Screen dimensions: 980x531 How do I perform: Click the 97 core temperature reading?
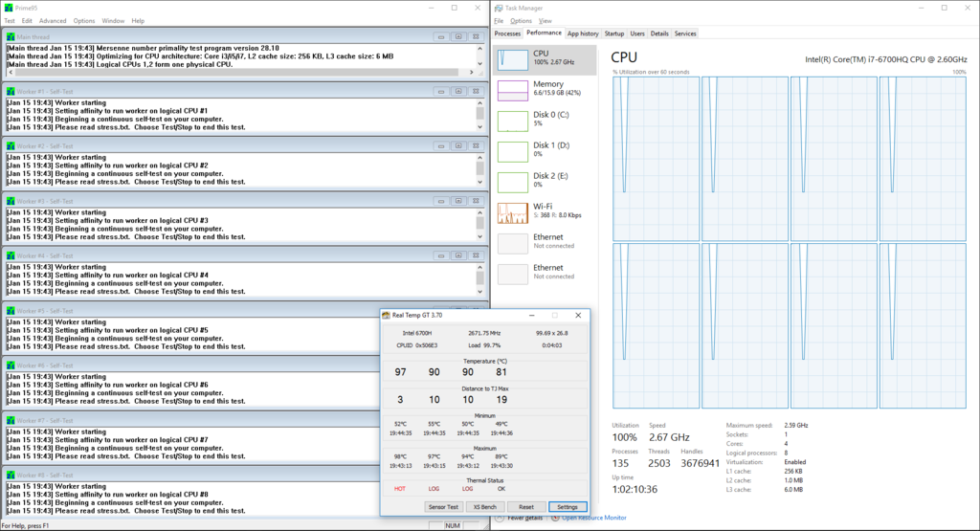tap(401, 371)
